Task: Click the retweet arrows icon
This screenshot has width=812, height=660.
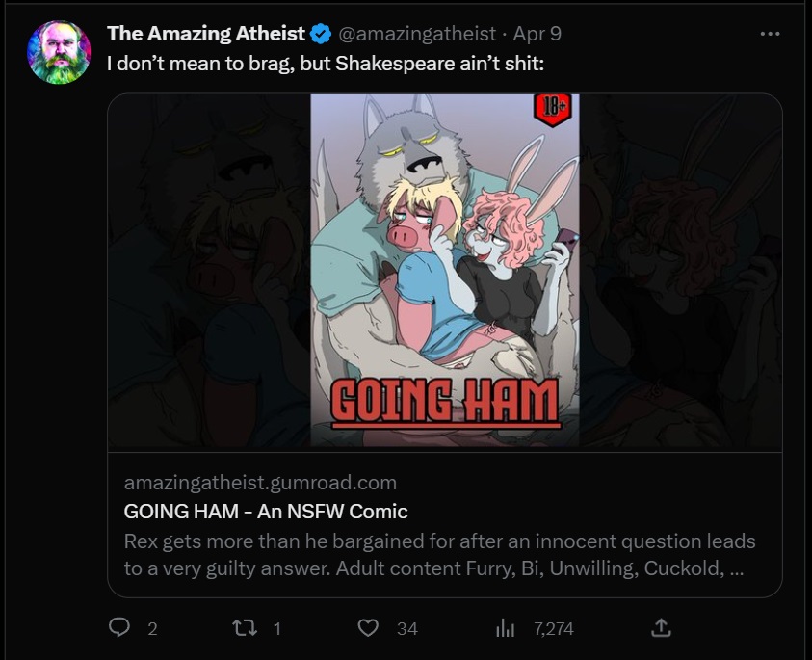Action: [x=245, y=628]
